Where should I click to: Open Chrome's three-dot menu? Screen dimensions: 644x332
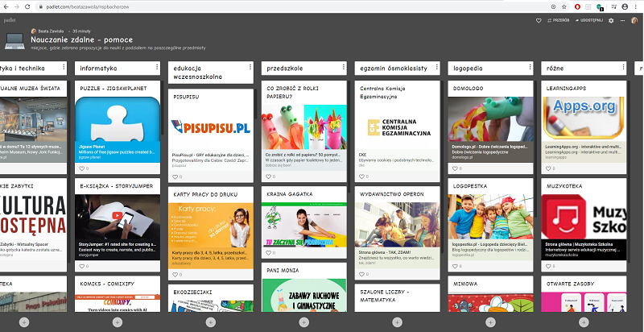(637, 6)
